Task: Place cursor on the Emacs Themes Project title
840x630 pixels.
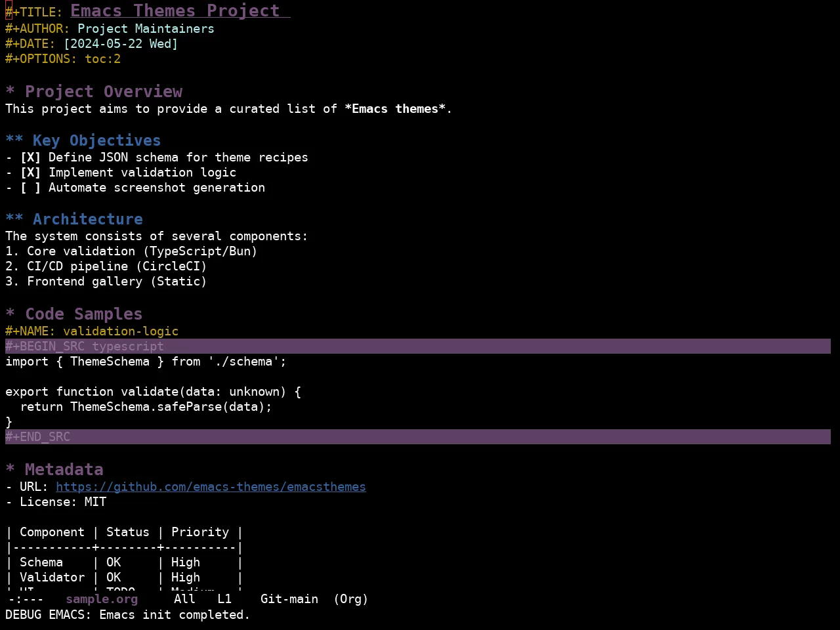Action: (175, 11)
